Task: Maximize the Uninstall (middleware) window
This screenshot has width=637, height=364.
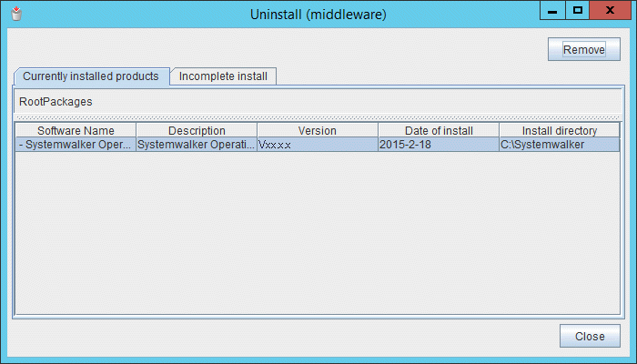Action: point(577,10)
